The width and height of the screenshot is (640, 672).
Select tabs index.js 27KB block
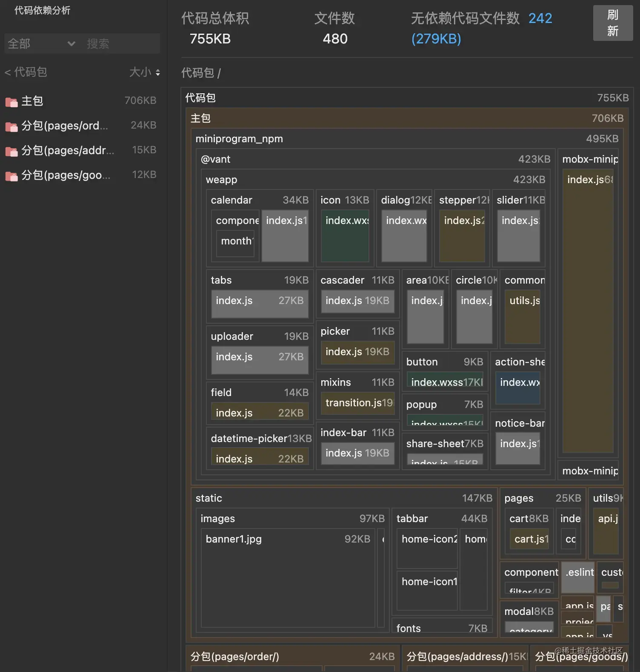click(x=260, y=304)
